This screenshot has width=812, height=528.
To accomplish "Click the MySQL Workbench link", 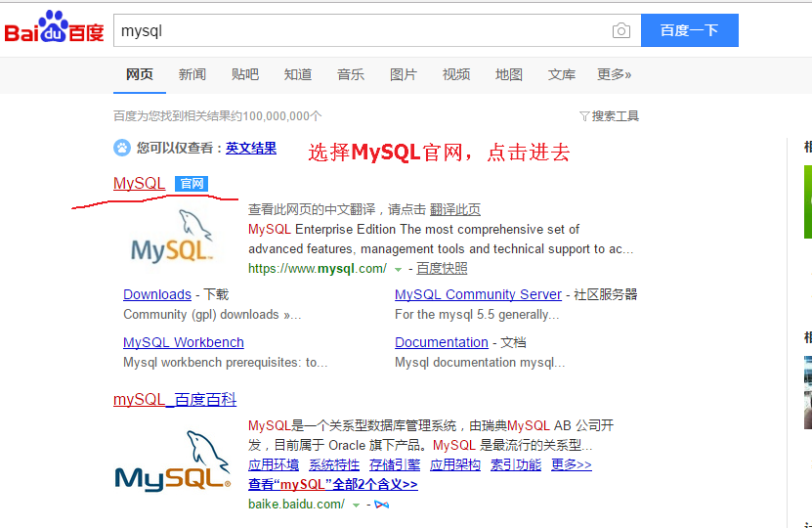I will click(x=184, y=342).
